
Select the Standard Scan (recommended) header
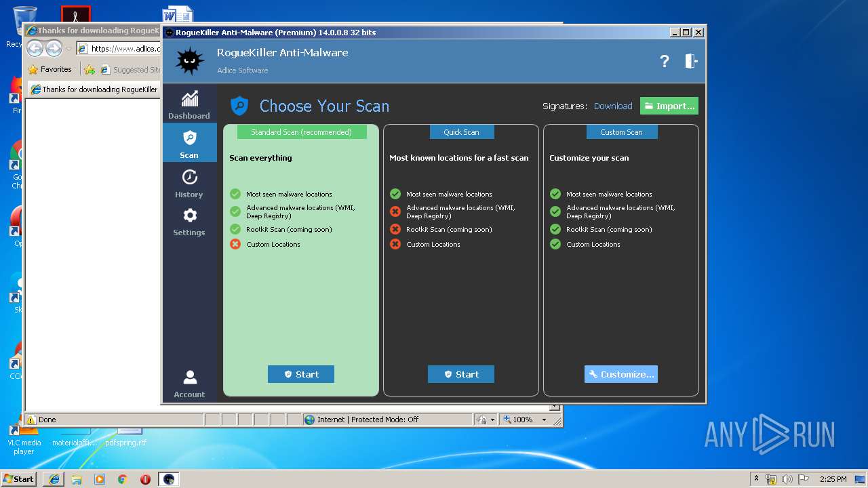(302, 132)
